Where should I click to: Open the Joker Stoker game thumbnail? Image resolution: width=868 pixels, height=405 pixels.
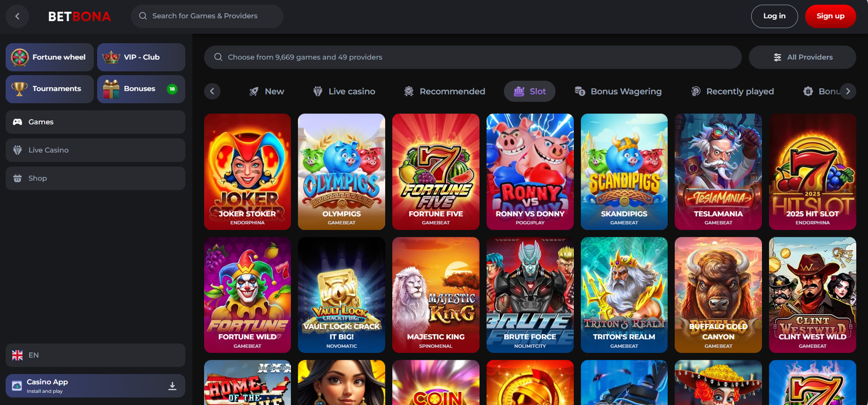[247, 171]
